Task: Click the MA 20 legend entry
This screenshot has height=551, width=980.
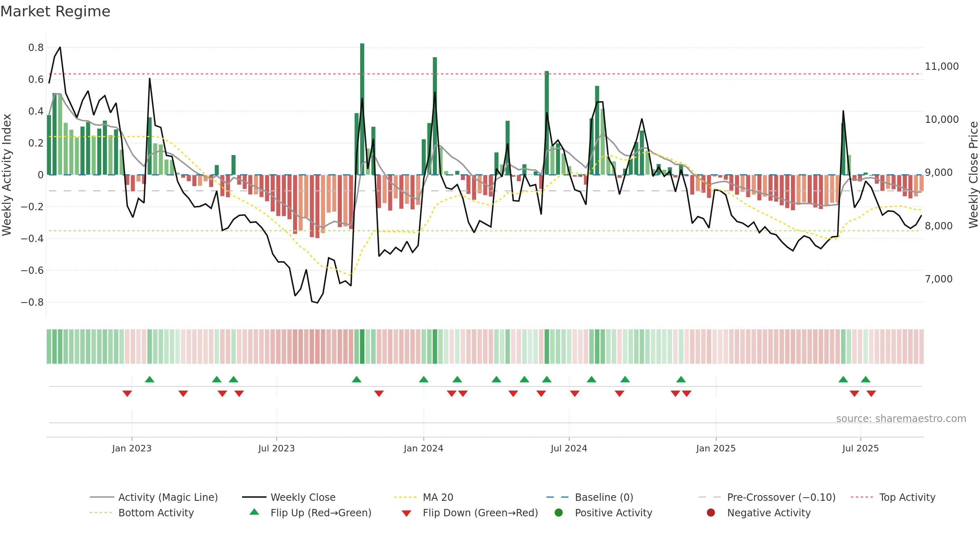Action: pos(423,497)
